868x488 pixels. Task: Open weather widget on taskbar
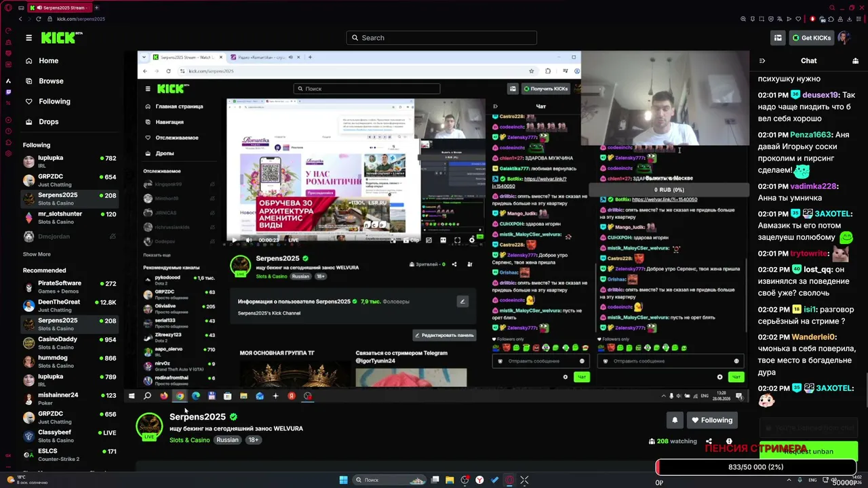pyautogui.click(x=27, y=480)
